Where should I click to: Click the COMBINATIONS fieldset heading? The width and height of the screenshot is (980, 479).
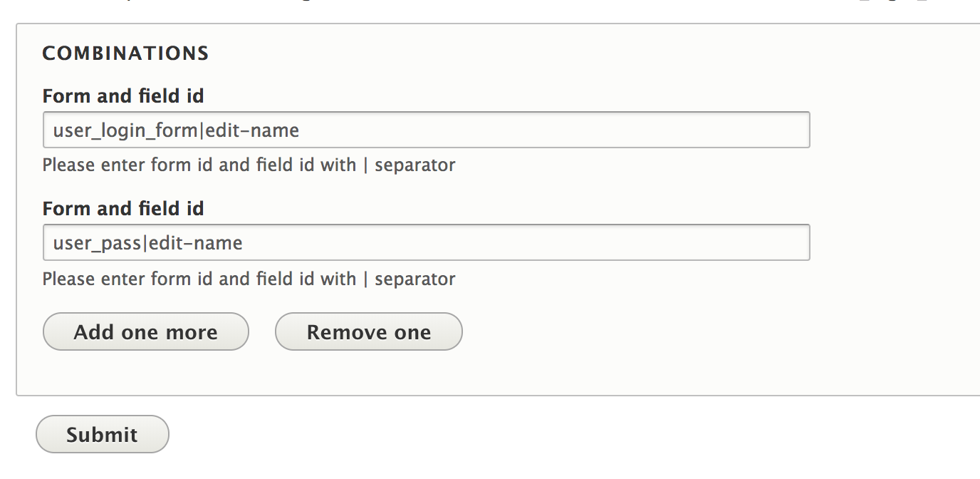click(x=125, y=53)
